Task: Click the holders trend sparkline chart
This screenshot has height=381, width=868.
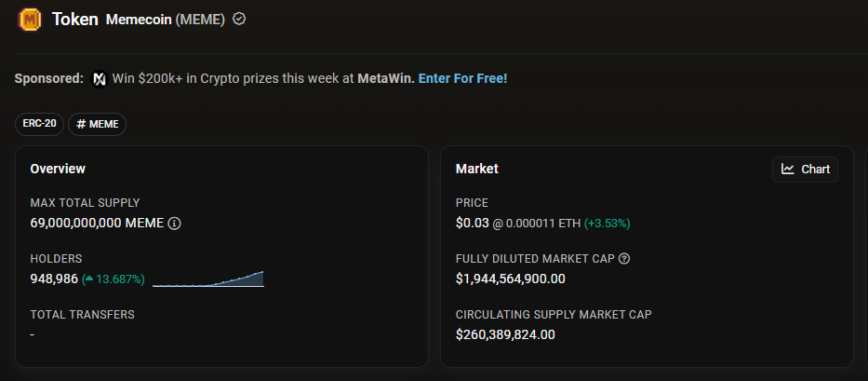Action: pyautogui.click(x=208, y=279)
